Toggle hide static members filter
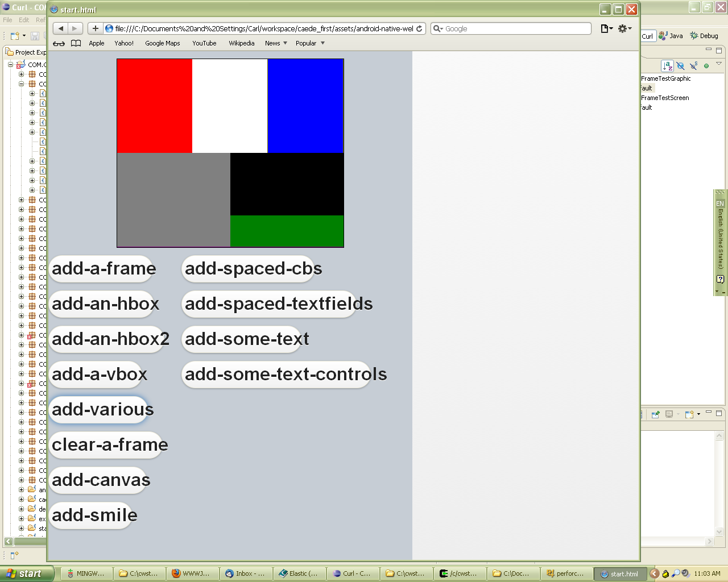This screenshot has height=582, width=728. click(693, 66)
